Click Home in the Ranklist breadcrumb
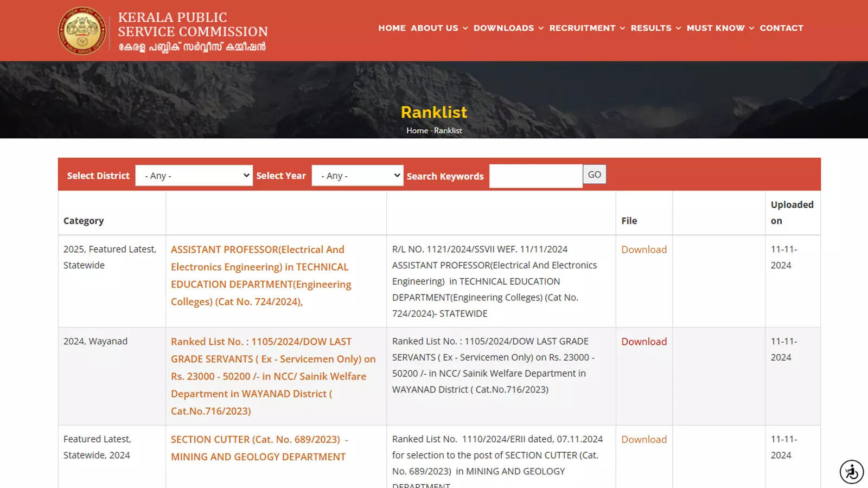 coord(417,130)
